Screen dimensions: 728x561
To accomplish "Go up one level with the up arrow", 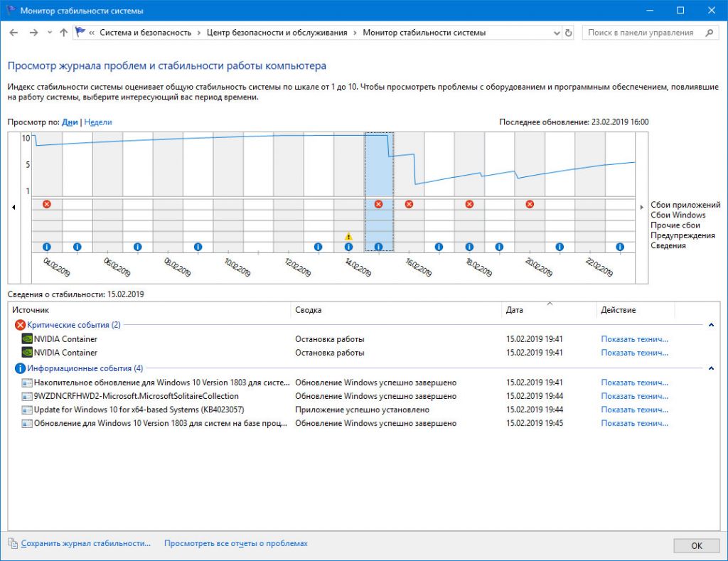I will coord(64,33).
